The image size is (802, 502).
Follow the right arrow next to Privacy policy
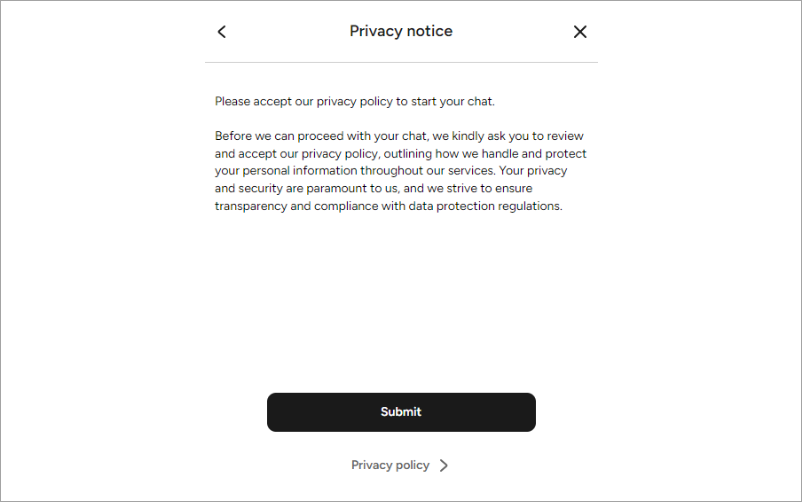coord(444,465)
